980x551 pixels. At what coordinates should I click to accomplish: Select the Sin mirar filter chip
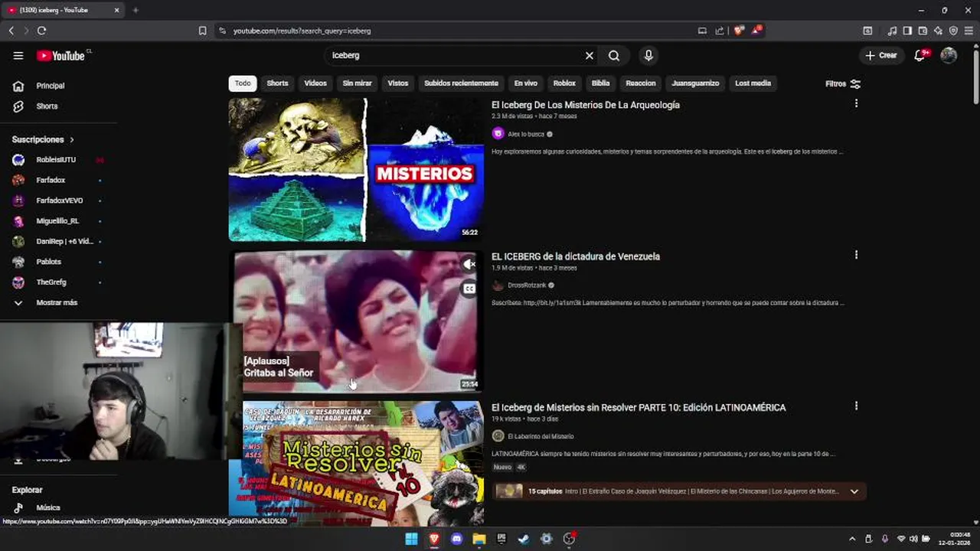(357, 83)
